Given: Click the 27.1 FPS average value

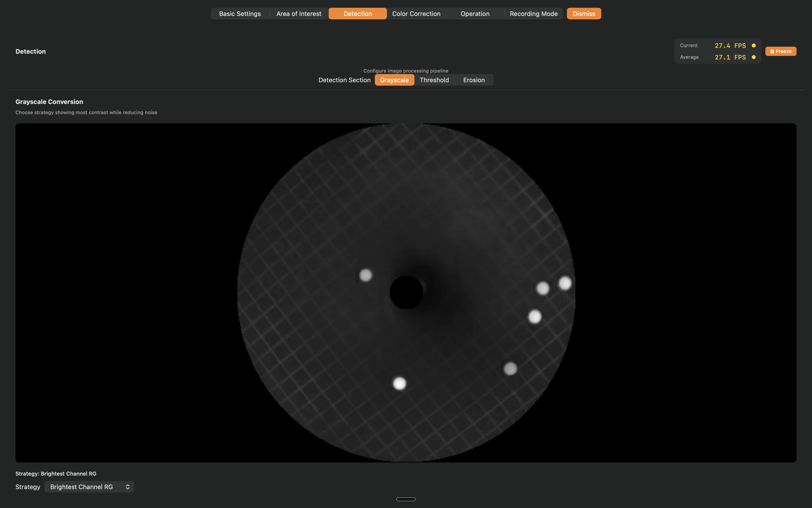Looking at the screenshot, I should [x=730, y=58].
